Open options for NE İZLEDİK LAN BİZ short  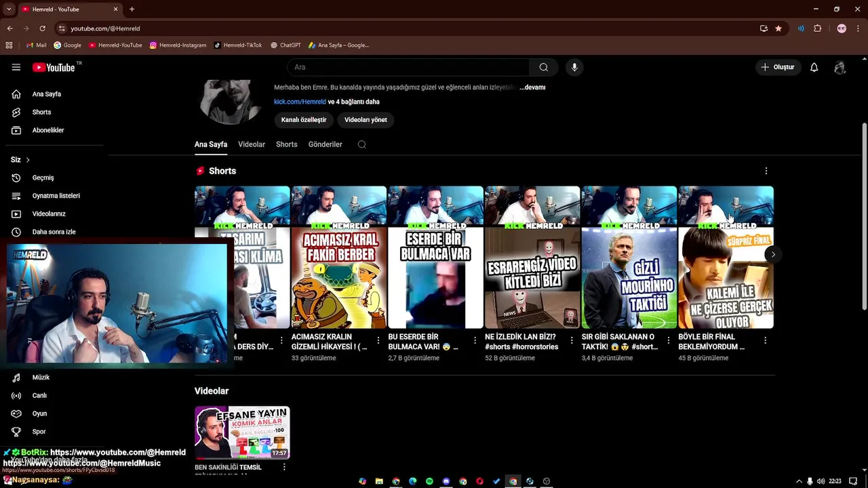[572, 341]
